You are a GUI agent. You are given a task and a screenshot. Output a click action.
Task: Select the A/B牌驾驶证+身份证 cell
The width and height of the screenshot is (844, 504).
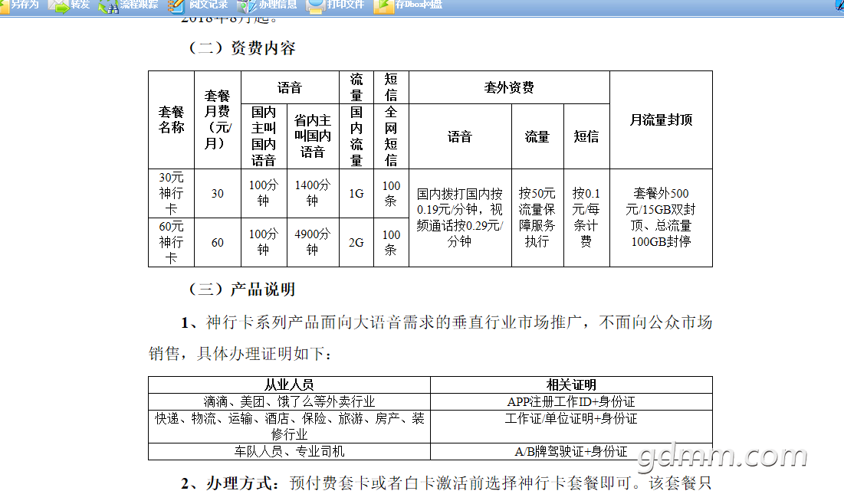(x=571, y=451)
